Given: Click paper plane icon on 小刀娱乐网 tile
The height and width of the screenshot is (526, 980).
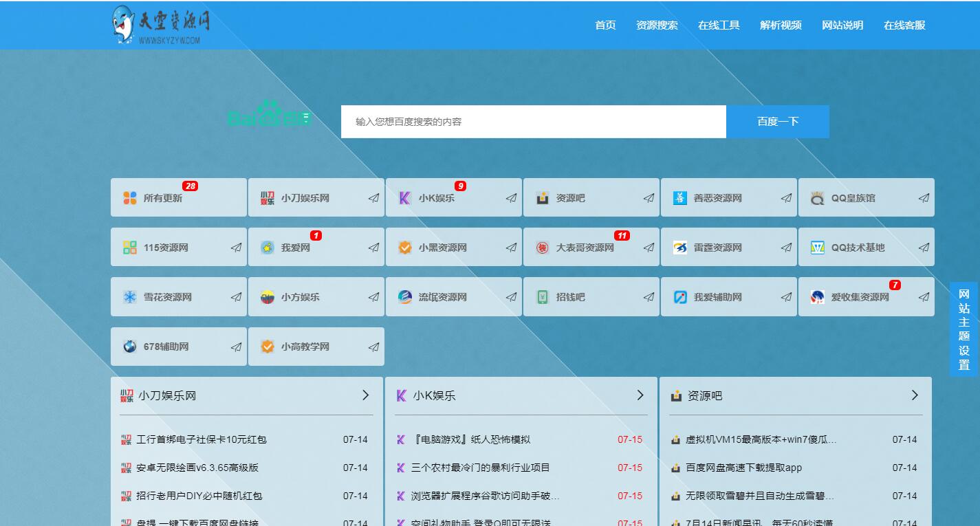Looking at the screenshot, I should coord(373,198).
